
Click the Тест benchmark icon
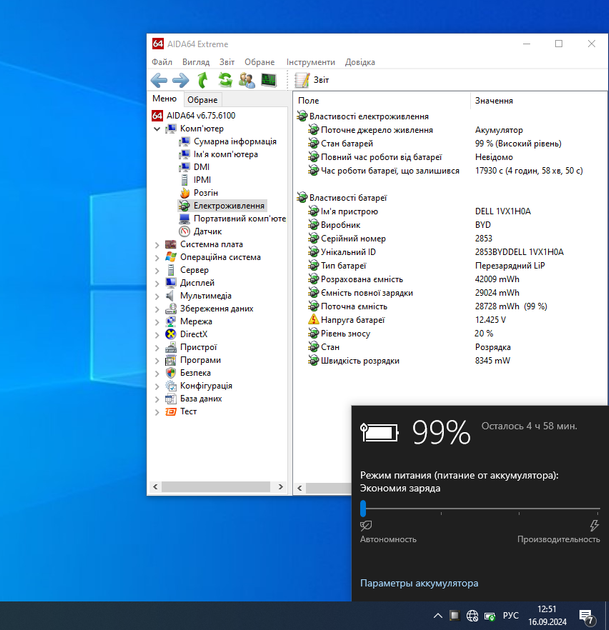(171, 411)
